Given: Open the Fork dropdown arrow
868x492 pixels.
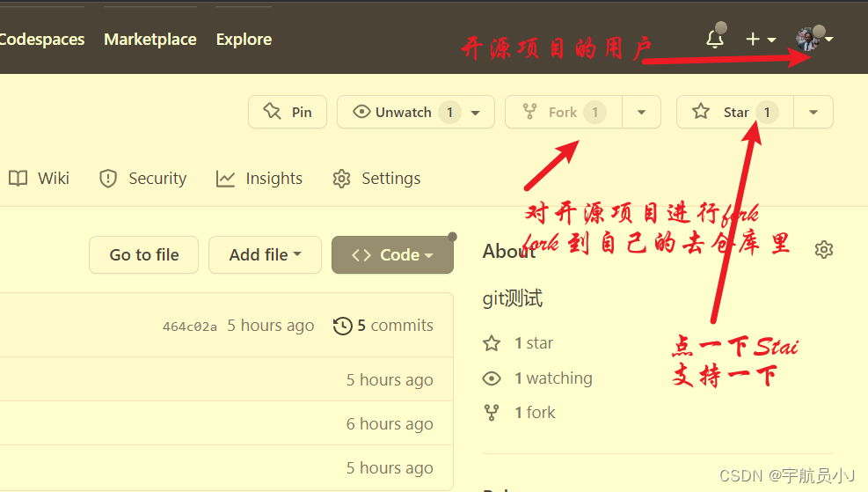Looking at the screenshot, I should coord(642,112).
